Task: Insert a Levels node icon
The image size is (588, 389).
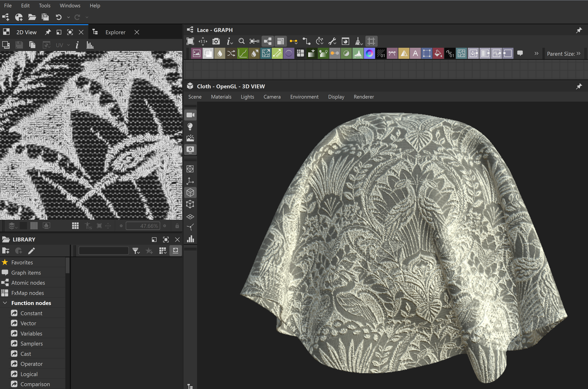Action: tap(358, 53)
